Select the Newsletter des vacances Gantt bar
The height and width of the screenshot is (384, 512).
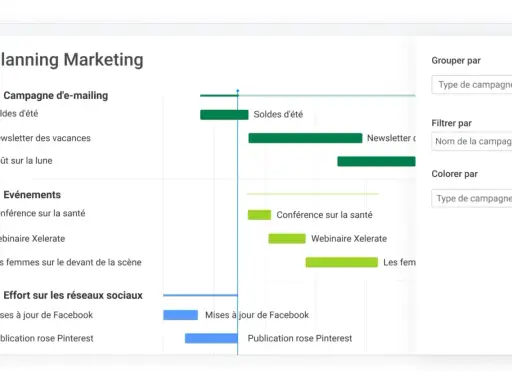point(305,138)
